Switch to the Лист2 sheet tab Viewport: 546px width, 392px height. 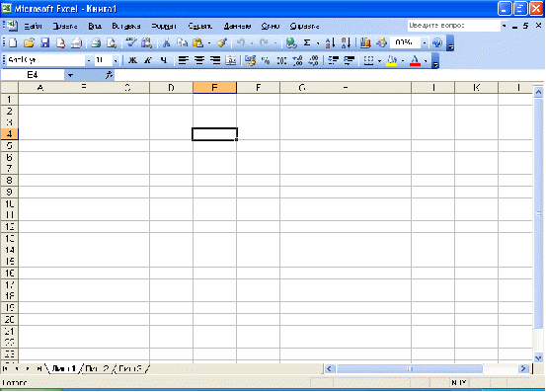click(98, 368)
